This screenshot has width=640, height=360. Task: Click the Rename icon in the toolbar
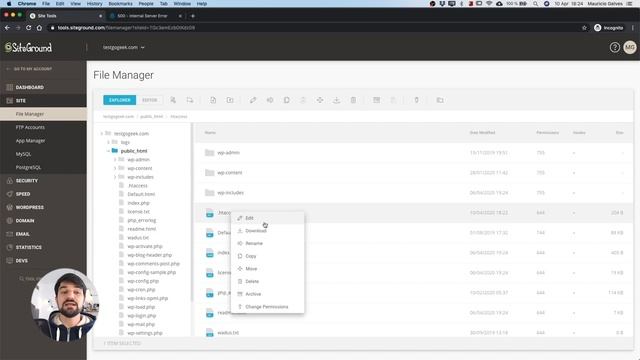click(x=270, y=100)
